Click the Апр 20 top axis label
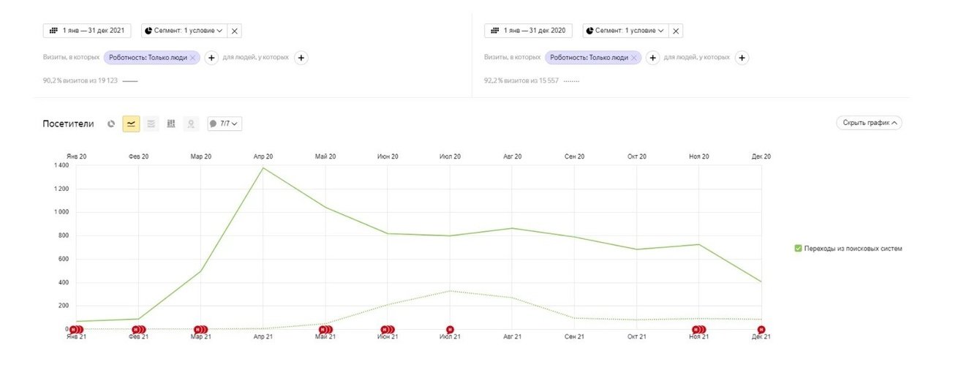The image size is (980, 378). coord(263,156)
